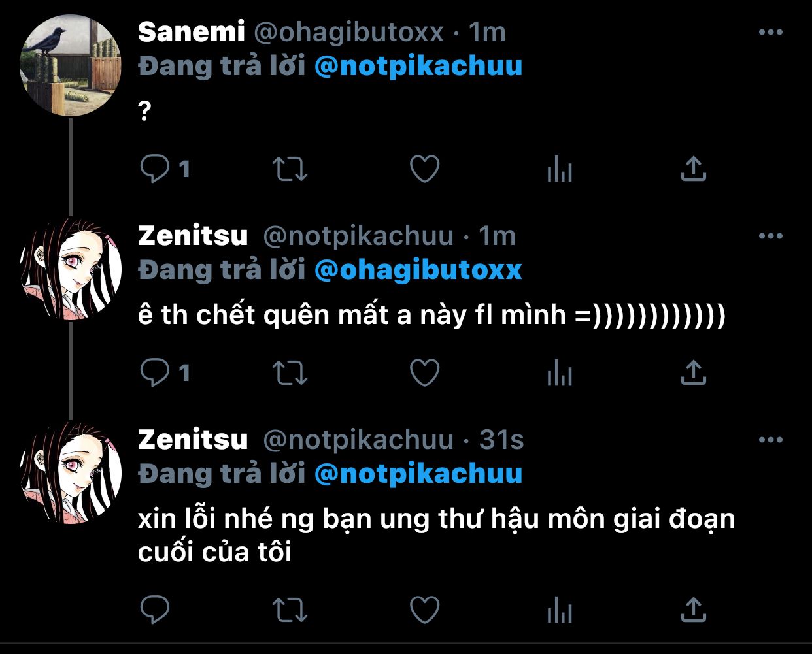Reply to Zenitsu's 1m-old tweet

[x=155, y=373]
